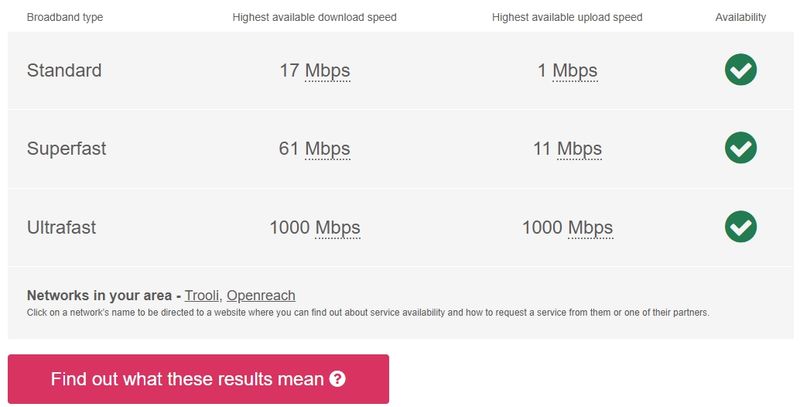Click Highest available download speed column header
The image size is (800, 407).
[314, 17]
